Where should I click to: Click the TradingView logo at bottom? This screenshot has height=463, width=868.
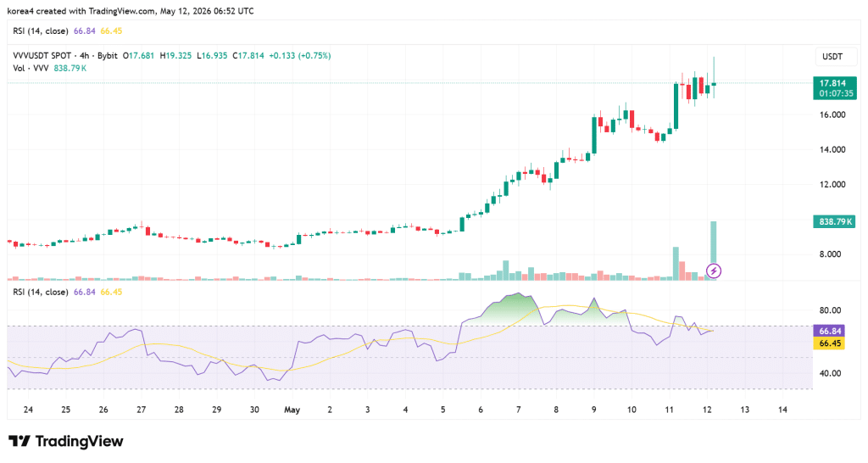click(66, 442)
